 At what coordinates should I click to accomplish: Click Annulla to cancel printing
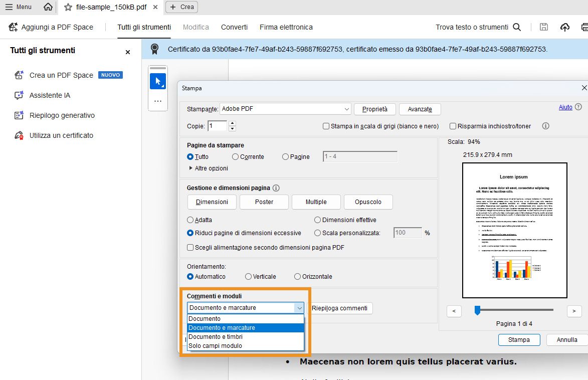567,340
